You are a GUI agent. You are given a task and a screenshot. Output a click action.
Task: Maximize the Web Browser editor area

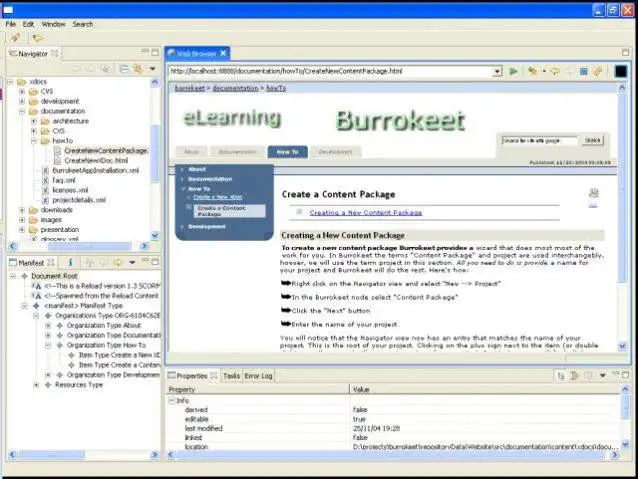625,52
